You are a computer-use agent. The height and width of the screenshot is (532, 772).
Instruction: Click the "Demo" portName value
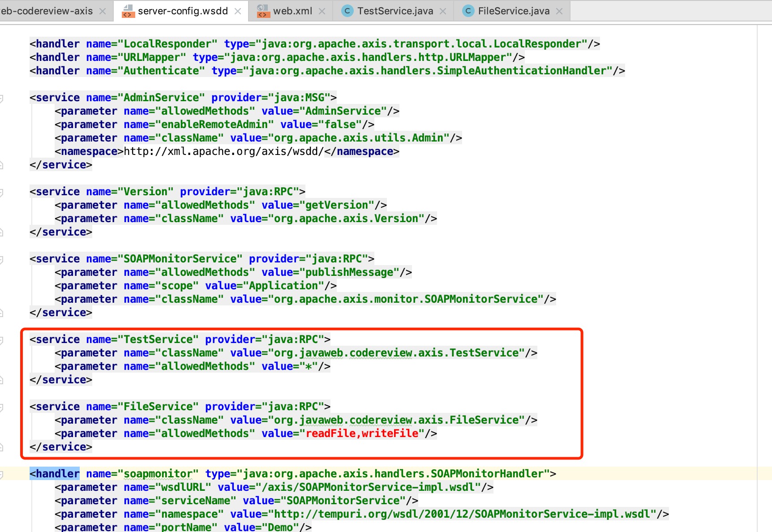(x=280, y=527)
